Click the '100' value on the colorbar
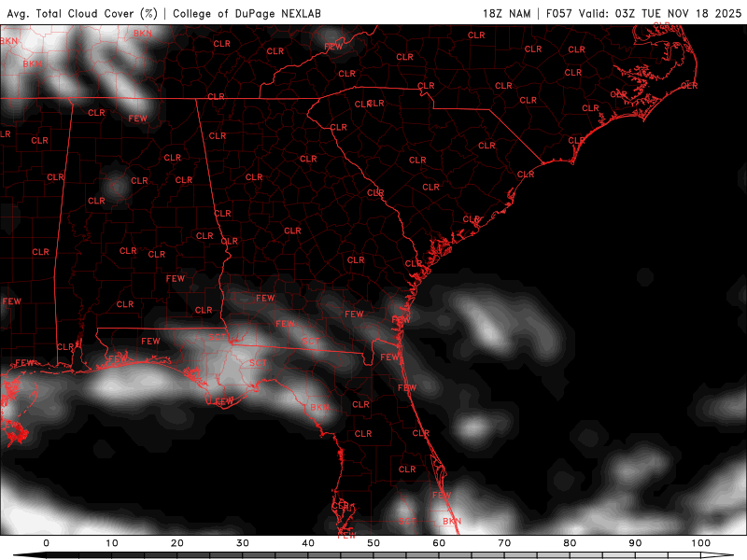 point(701,543)
